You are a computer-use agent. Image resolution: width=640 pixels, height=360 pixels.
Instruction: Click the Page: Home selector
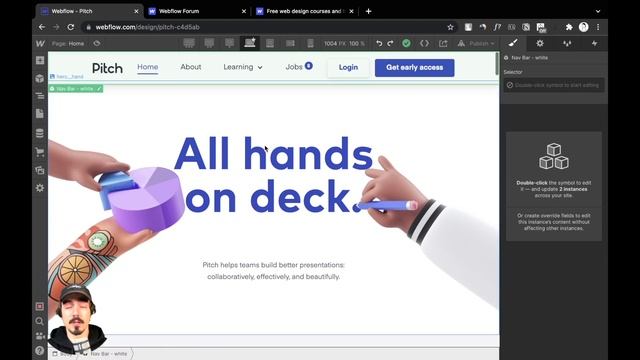68,43
